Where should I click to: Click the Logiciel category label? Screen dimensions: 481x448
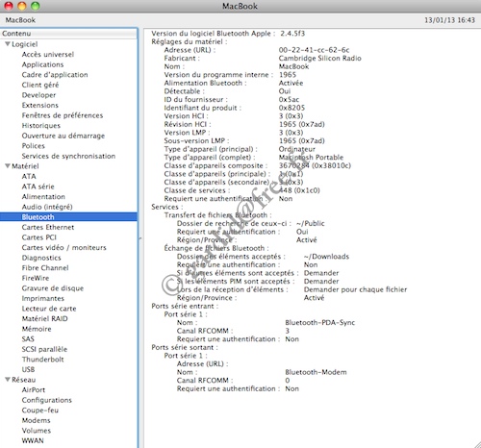[x=25, y=44]
